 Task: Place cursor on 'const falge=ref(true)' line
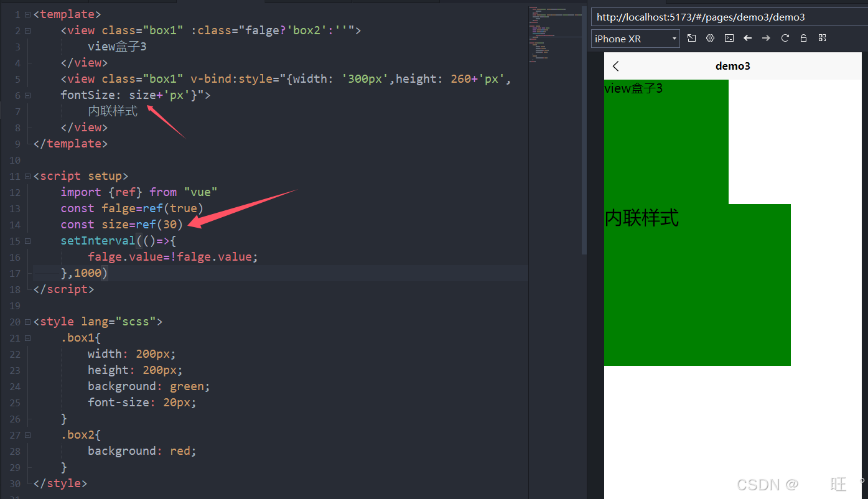(x=132, y=208)
